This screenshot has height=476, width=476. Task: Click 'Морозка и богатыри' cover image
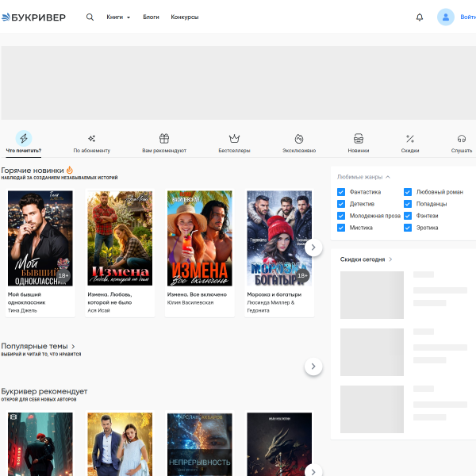coord(279,238)
